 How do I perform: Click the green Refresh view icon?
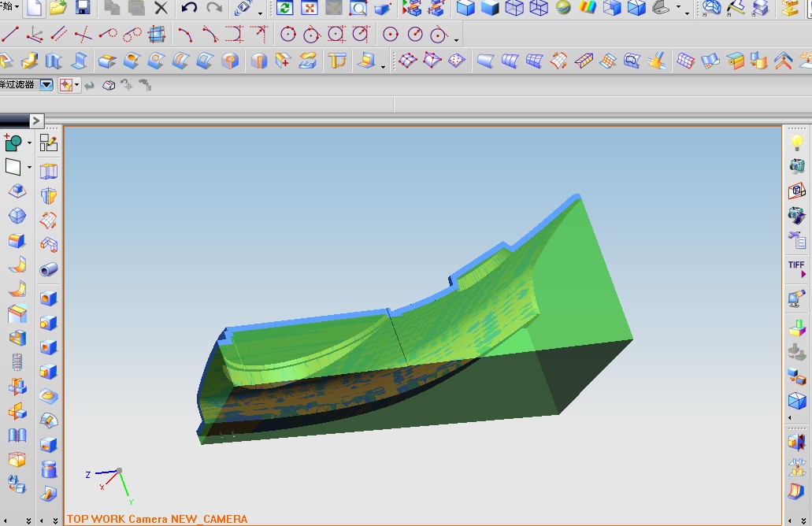(284, 8)
